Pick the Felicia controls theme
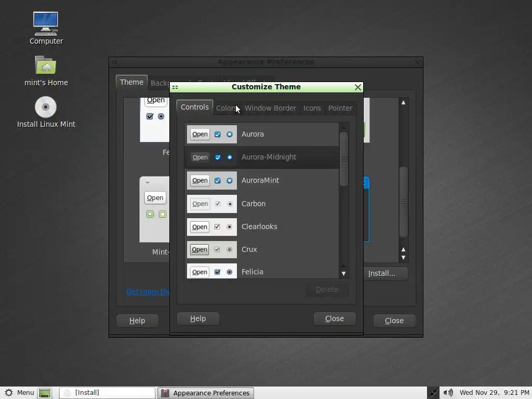 tap(261, 271)
